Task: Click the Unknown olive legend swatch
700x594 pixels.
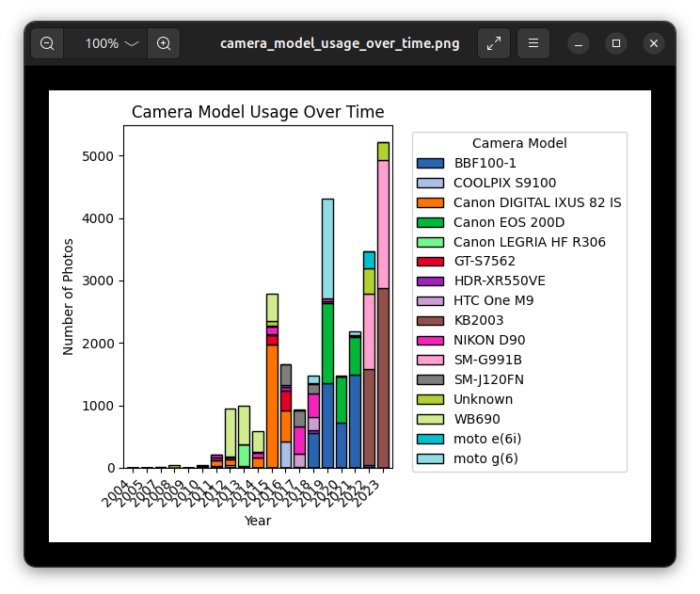Action: click(x=430, y=399)
